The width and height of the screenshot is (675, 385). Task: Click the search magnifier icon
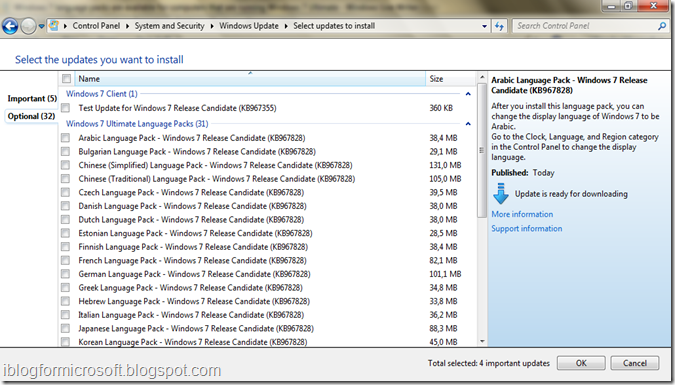coord(662,26)
